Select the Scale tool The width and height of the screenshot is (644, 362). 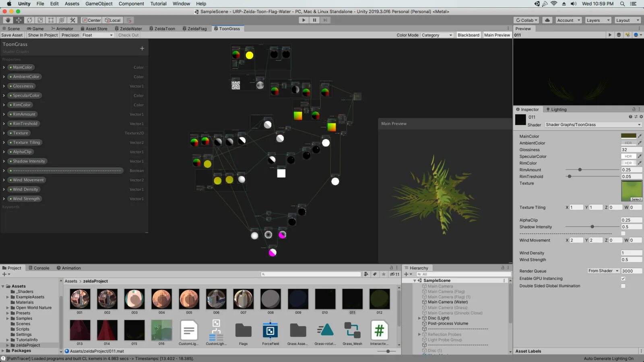click(40, 20)
